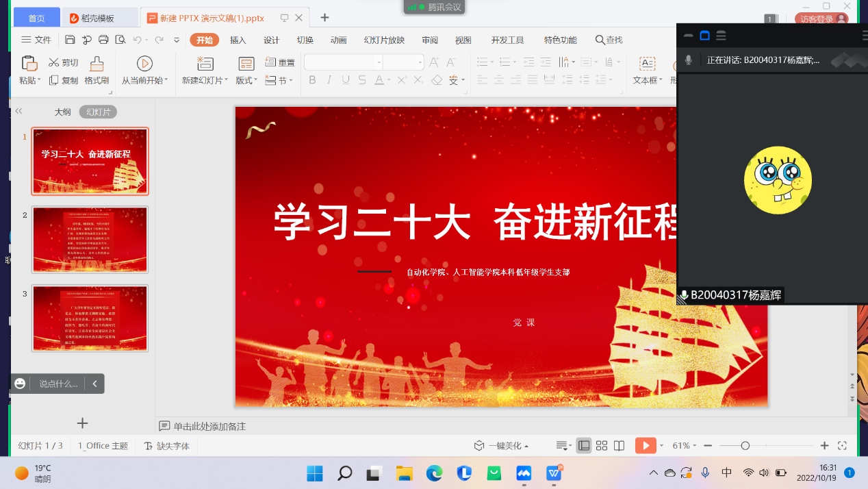The width and height of the screenshot is (868, 489).
Task: Start slideshow with orange play button in status bar
Action: [x=645, y=446]
